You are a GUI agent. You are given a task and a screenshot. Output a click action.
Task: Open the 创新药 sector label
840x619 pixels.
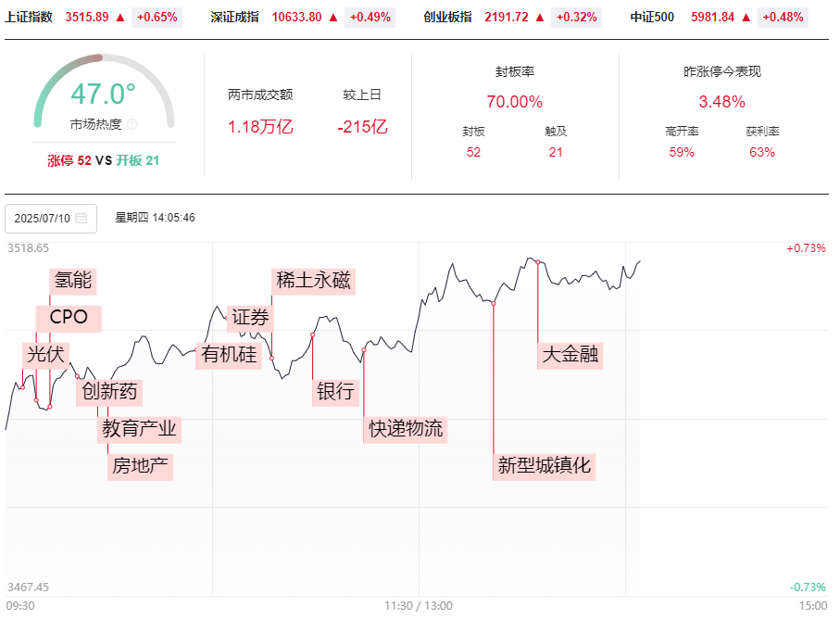pyautogui.click(x=109, y=392)
